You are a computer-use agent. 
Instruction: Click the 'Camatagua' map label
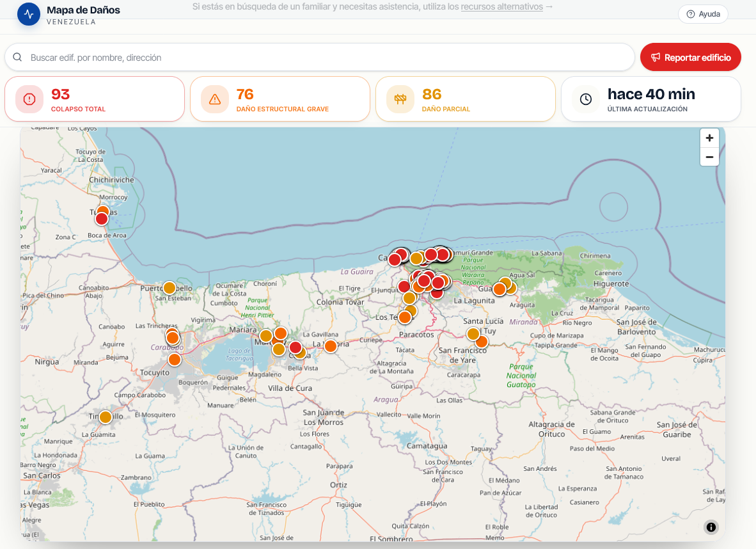pyautogui.click(x=427, y=446)
